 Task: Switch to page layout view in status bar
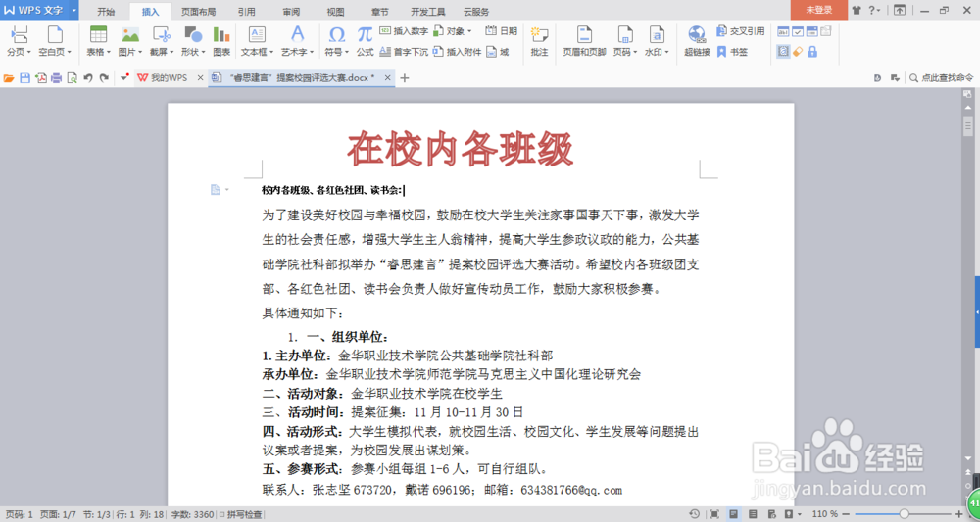tap(735, 514)
